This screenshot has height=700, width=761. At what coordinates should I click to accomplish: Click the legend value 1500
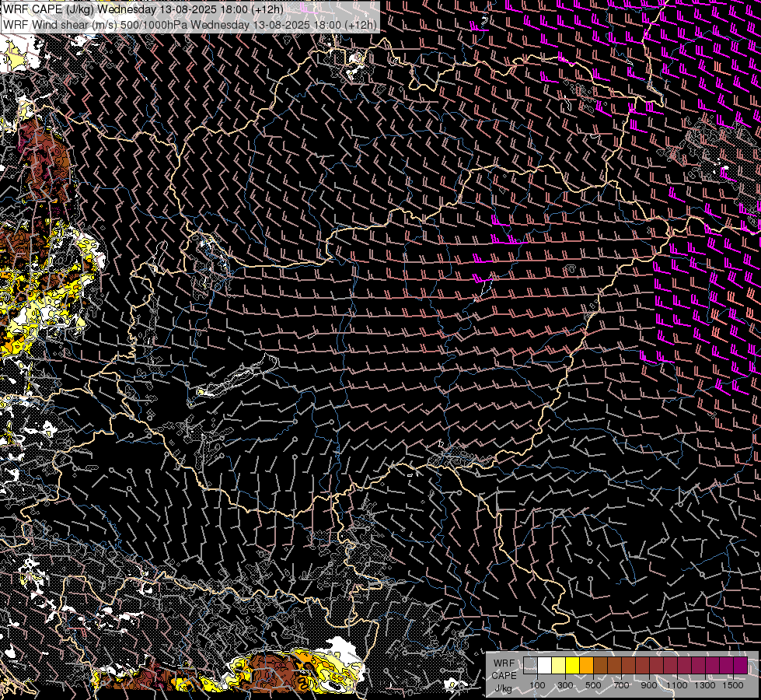[733, 685]
